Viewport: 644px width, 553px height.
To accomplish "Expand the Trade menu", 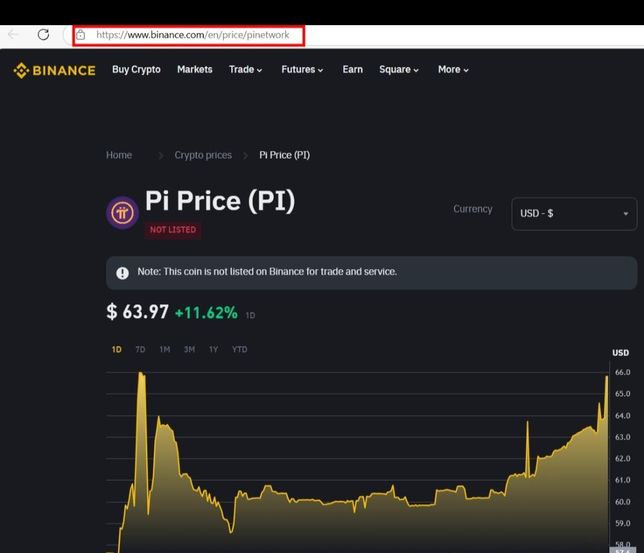I will point(245,70).
